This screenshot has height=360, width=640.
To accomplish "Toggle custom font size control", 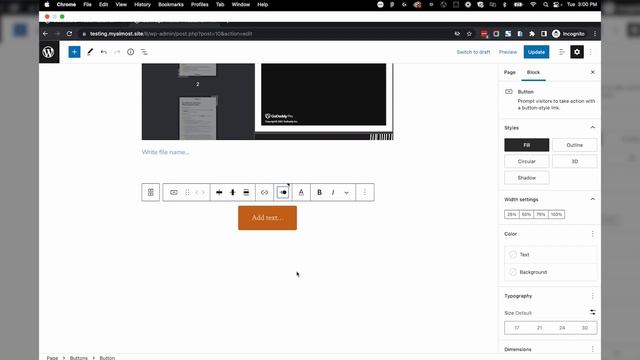I will 593,312.
